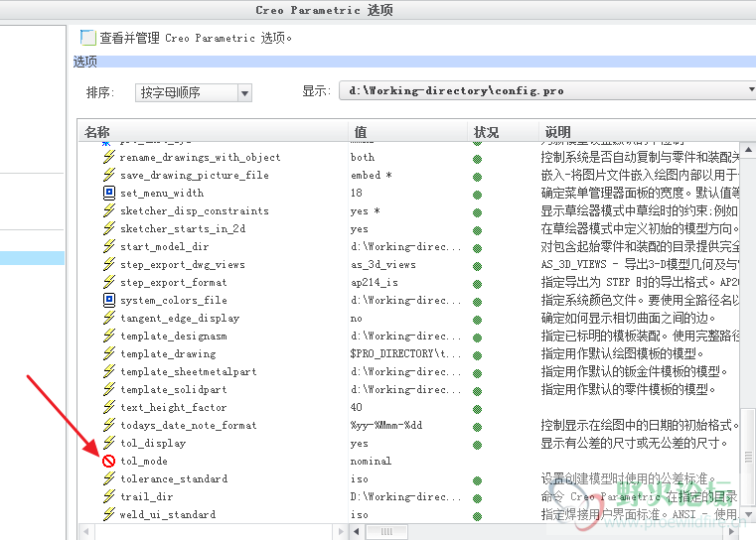Click lightning icon beside tol_display
The height and width of the screenshot is (540, 756).
point(109,443)
